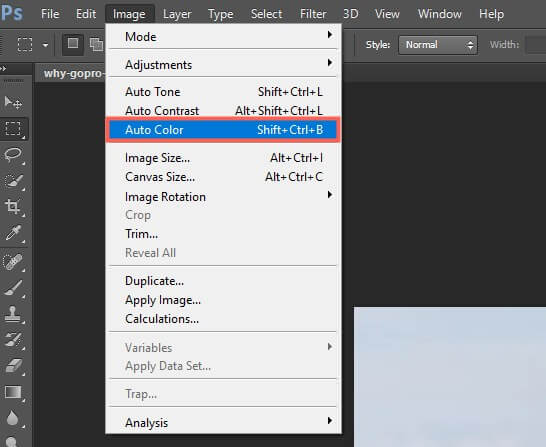The width and height of the screenshot is (546, 447).
Task: Expand the Image Rotation submenu
Action: point(223,197)
